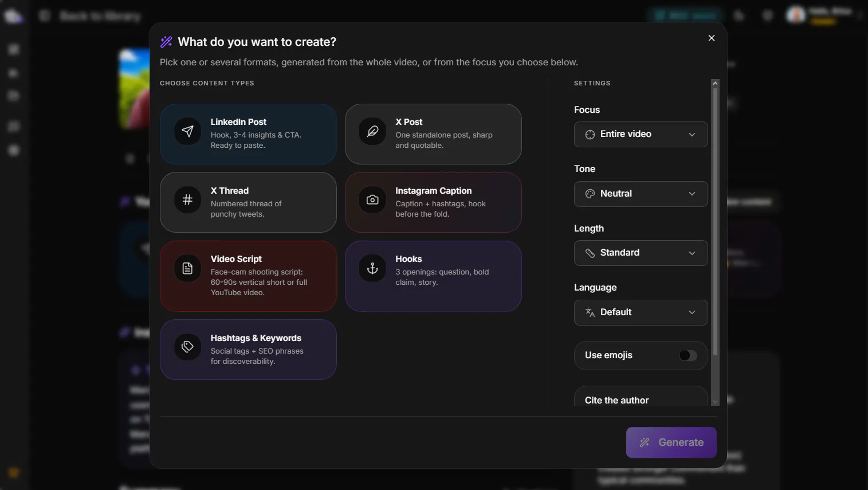Image resolution: width=868 pixels, height=490 pixels.
Task: Select the X Thread hashtag icon
Action: [x=187, y=199]
